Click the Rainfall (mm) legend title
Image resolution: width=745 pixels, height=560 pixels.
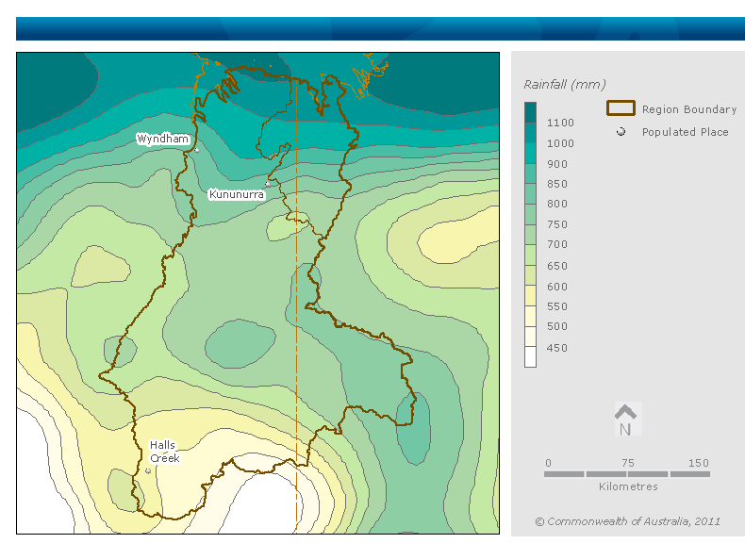tap(565, 85)
